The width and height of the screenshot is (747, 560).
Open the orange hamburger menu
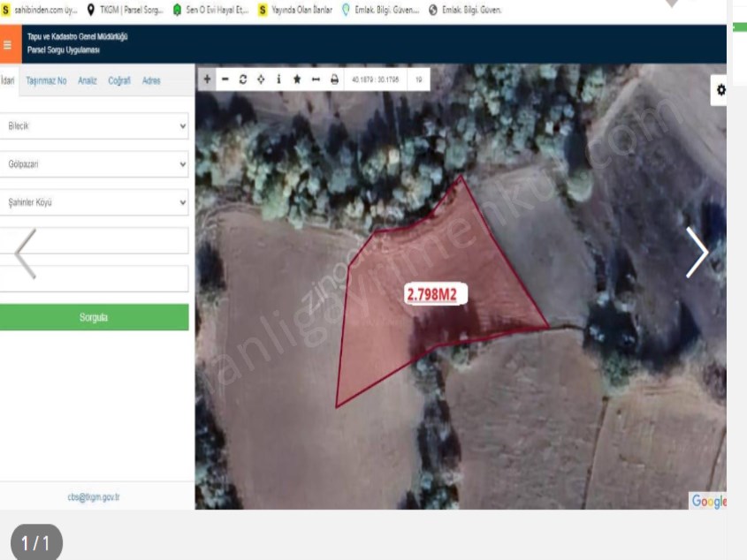[x=8, y=44]
